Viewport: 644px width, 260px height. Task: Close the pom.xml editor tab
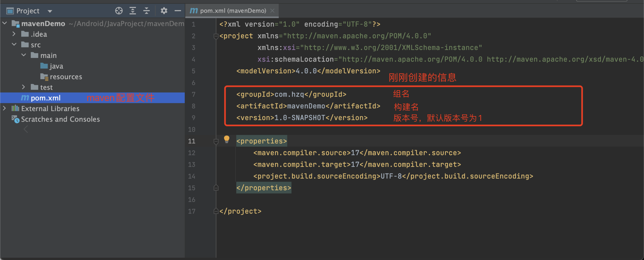pyautogui.click(x=273, y=11)
